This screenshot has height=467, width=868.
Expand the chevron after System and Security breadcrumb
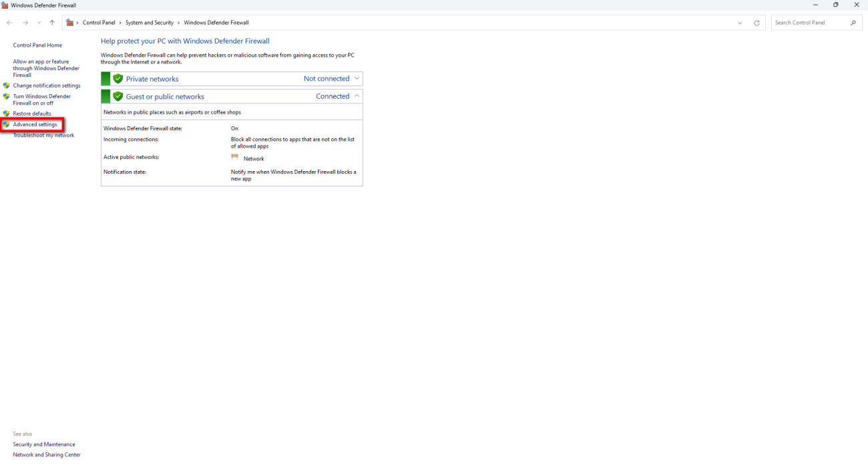pos(178,23)
